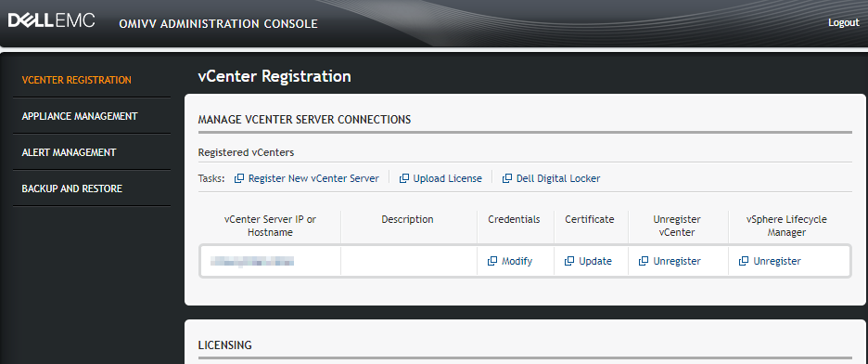Open Backup and Restore page

72,188
